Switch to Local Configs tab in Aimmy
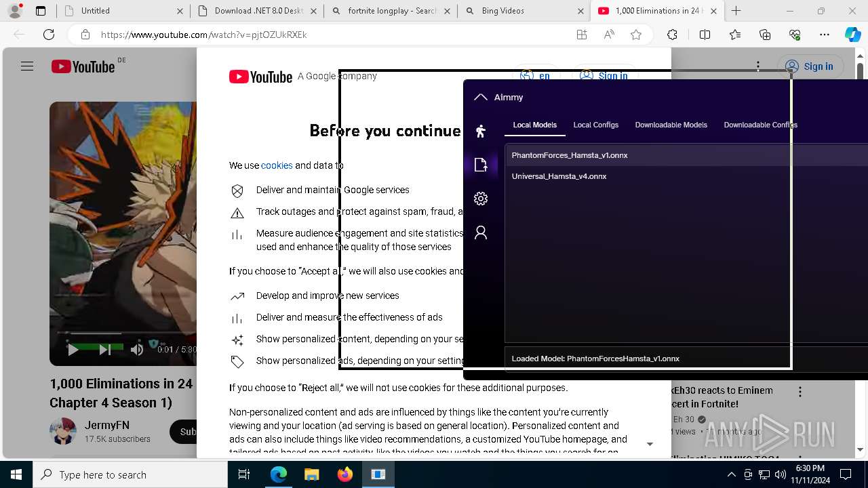Viewport: 868px width, 488px height. (595, 125)
